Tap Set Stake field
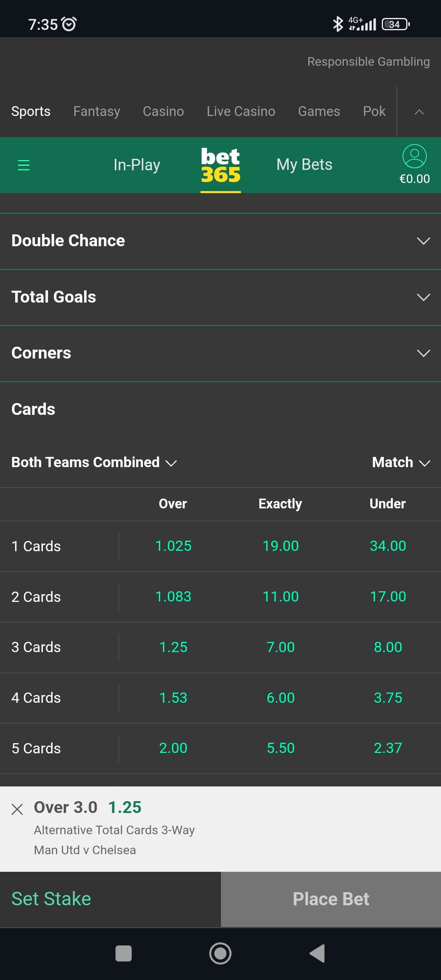 click(x=110, y=899)
